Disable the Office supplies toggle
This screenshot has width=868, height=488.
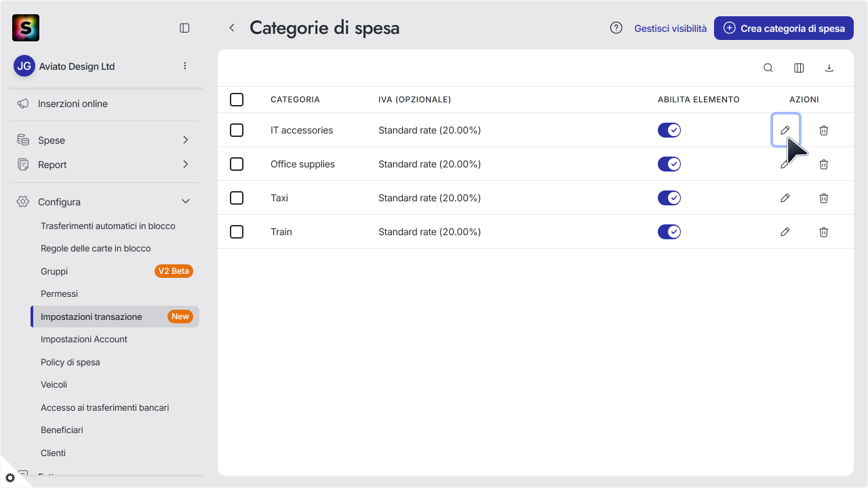[x=669, y=164]
